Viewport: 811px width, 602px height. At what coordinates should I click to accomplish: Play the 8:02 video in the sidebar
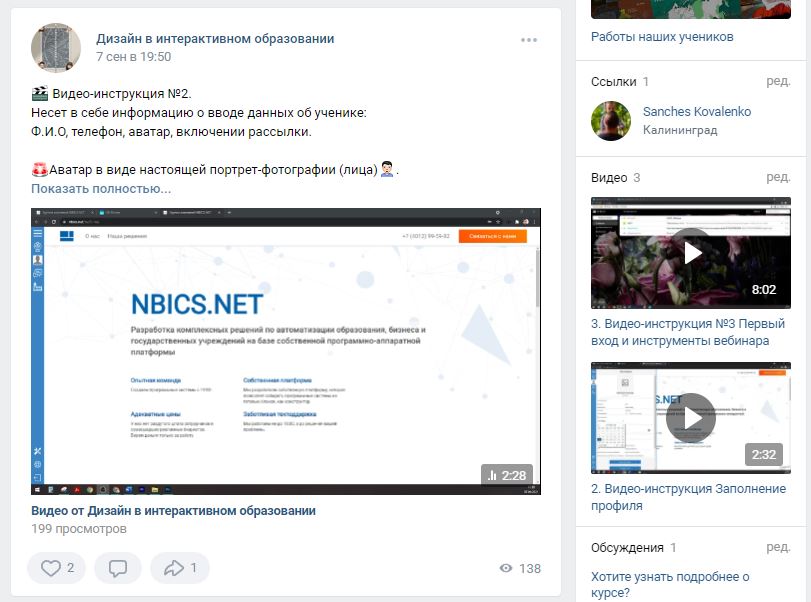click(690, 252)
